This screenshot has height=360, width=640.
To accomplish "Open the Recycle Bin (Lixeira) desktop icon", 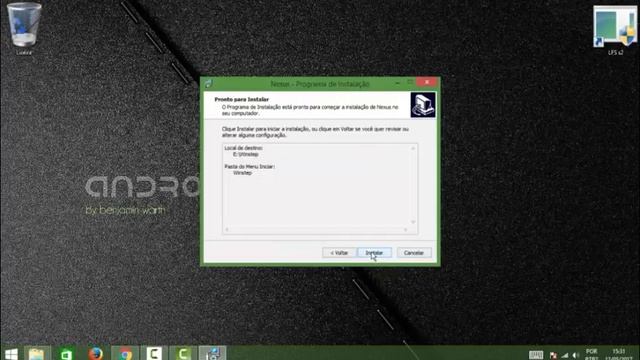I will coord(24,29).
